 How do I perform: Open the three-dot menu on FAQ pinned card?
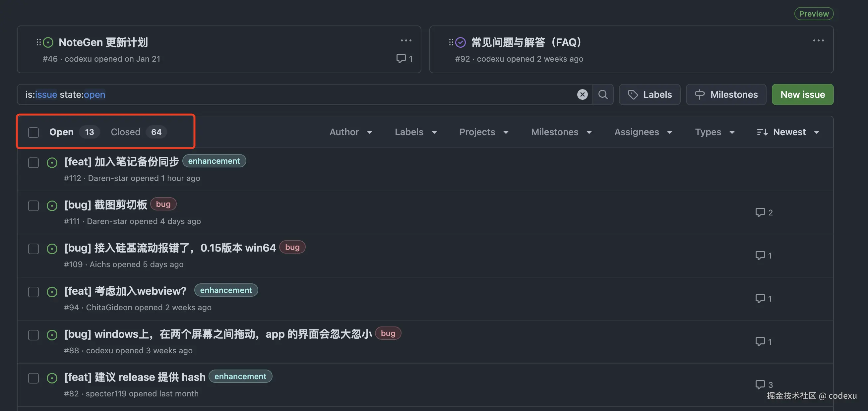click(818, 40)
